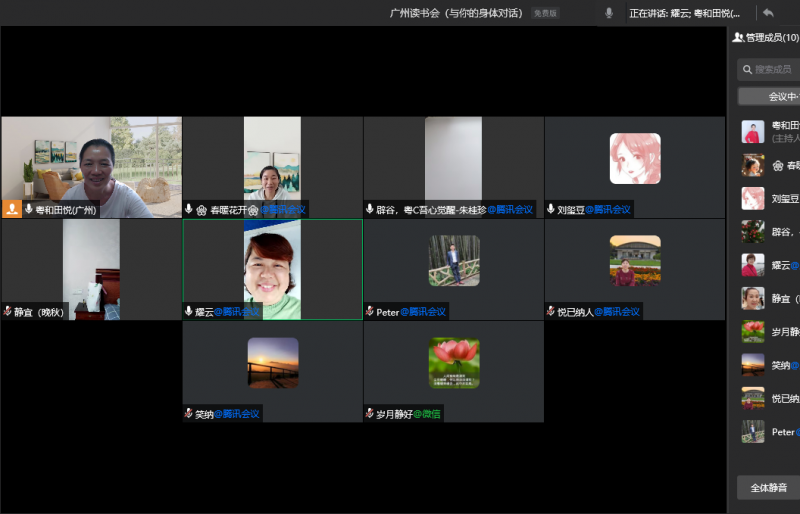This screenshot has height=514, width=800.
Task: Click the muted mic icon on 静宜 tile
Action: click(x=8, y=312)
